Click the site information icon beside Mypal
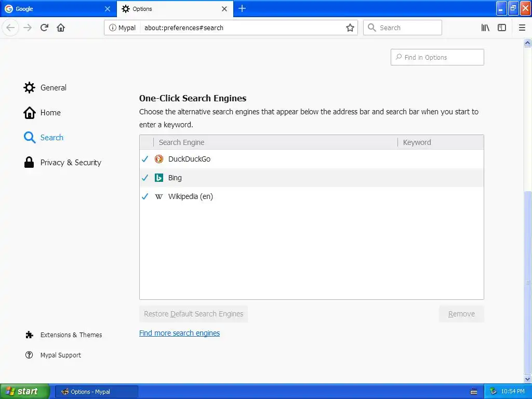Image resolution: width=532 pixels, height=399 pixels. tap(112, 28)
